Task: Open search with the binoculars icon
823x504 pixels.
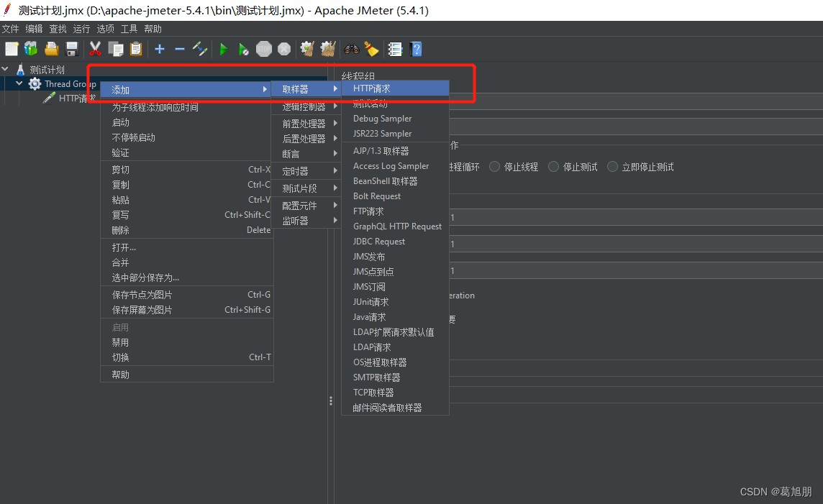Action: [x=350, y=49]
